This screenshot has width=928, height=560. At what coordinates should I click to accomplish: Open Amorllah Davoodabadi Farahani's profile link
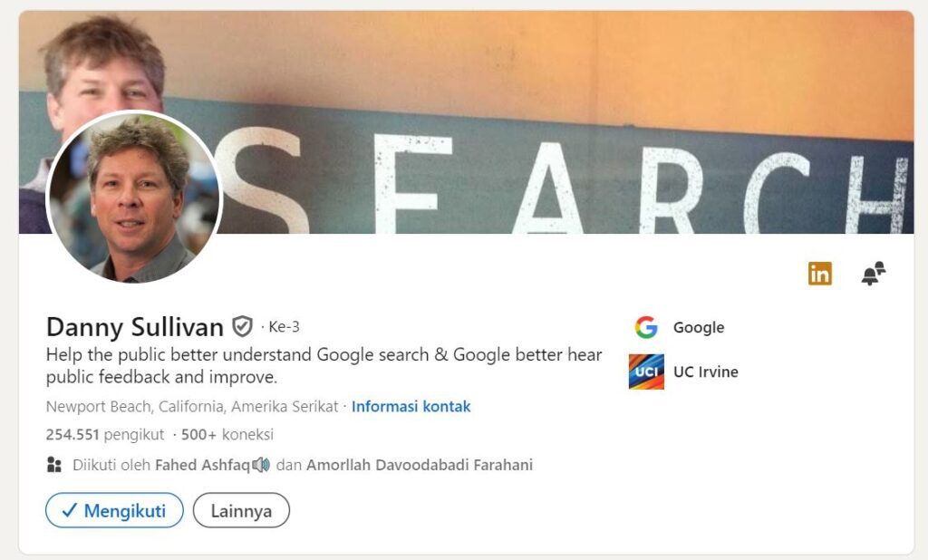[x=420, y=465]
